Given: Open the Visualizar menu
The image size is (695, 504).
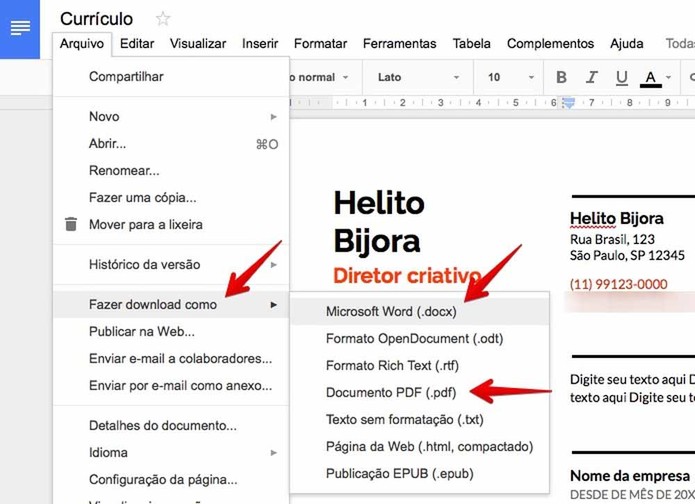Looking at the screenshot, I should coord(198,43).
